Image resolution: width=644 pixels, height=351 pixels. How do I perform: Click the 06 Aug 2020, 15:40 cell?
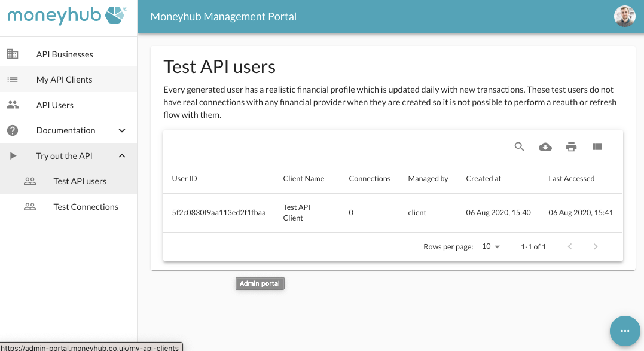(498, 213)
